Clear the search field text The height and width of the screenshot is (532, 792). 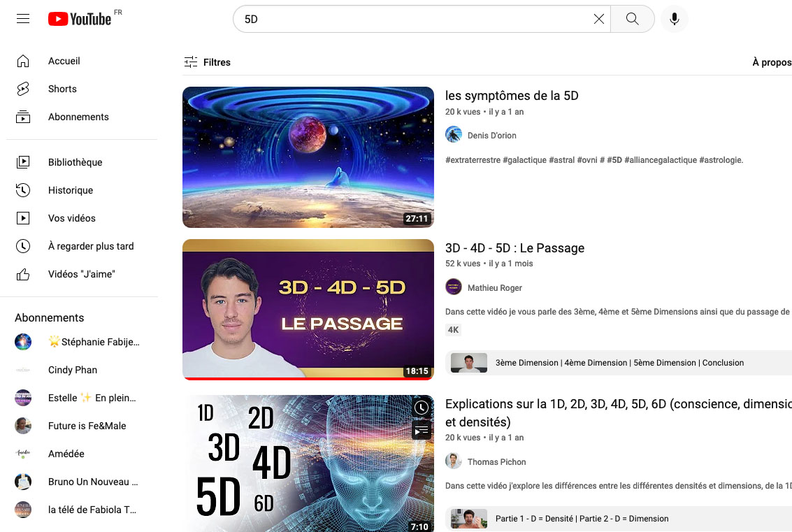tap(598, 19)
